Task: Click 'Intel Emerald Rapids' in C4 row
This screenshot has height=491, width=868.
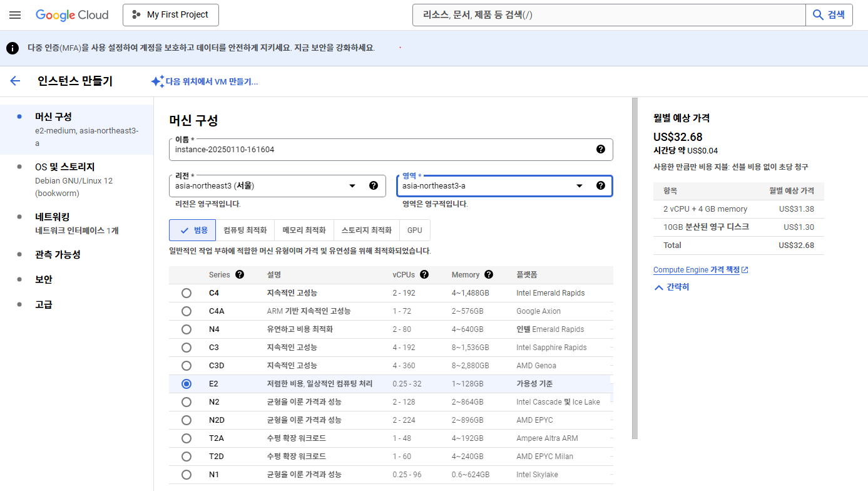Action: pyautogui.click(x=551, y=293)
